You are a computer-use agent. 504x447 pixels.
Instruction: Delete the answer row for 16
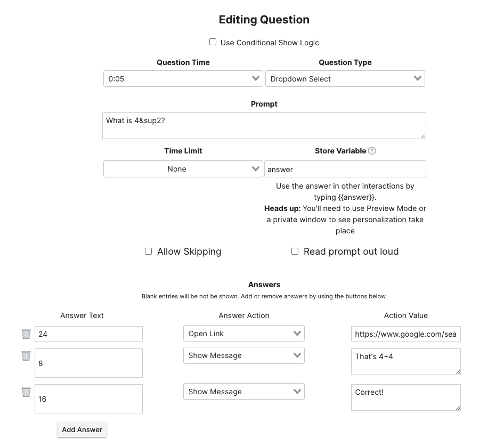[26, 392]
